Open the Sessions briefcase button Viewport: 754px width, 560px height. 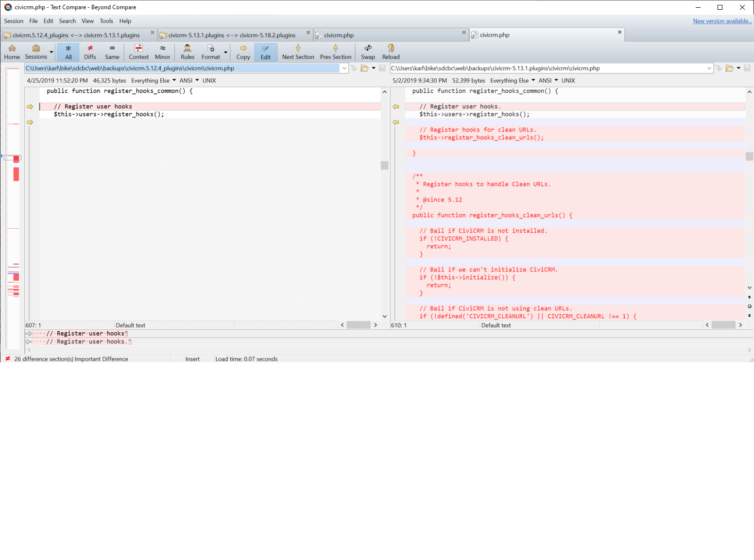pyautogui.click(x=36, y=52)
